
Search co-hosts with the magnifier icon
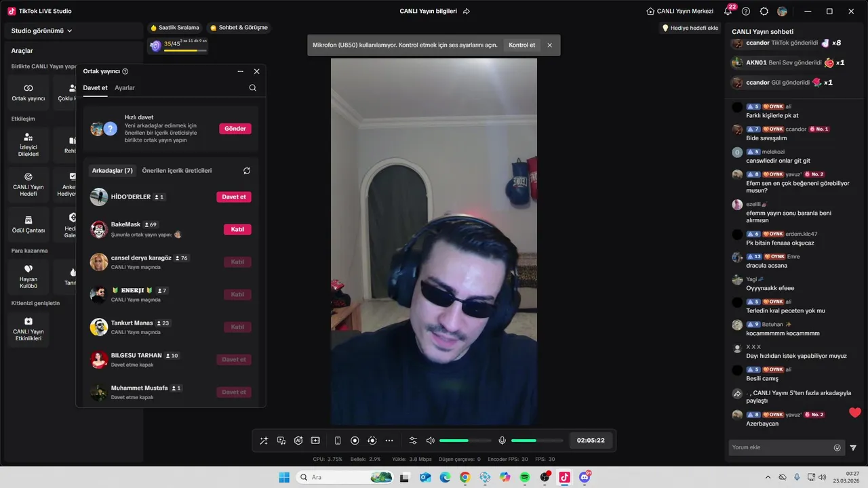253,87
